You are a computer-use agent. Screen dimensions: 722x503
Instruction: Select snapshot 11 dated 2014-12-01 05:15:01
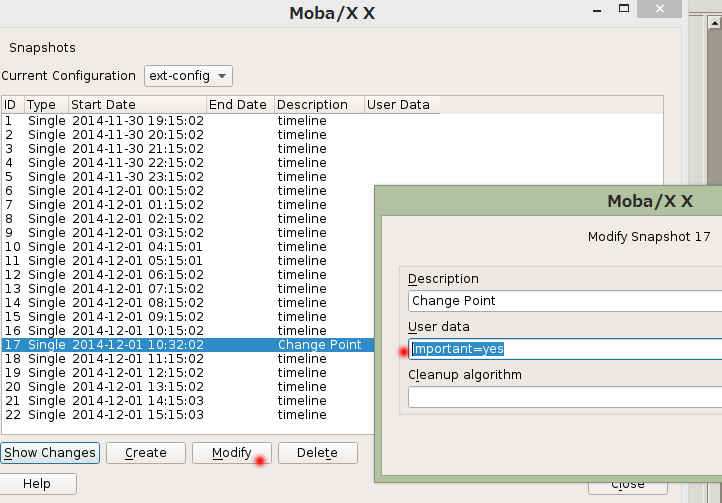coord(188,261)
